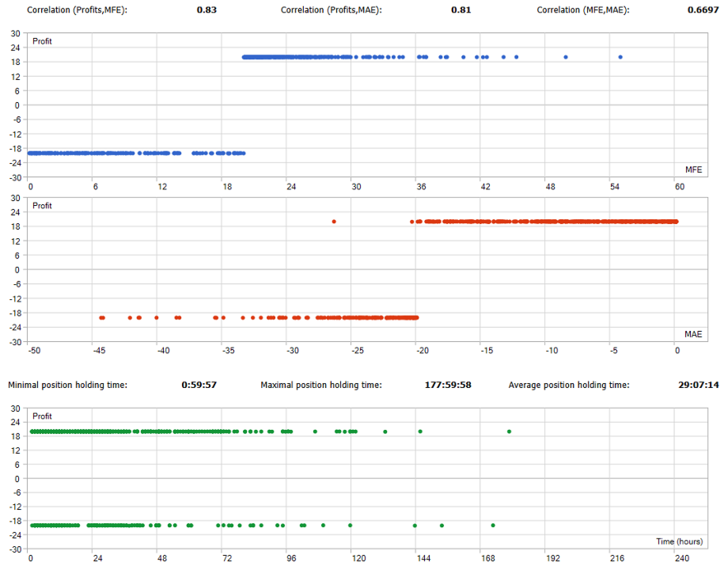Image resolution: width=728 pixels, height=570 pixels.
Task: Click the -50 tick on the MAE axis
Action: coord(34,350)
